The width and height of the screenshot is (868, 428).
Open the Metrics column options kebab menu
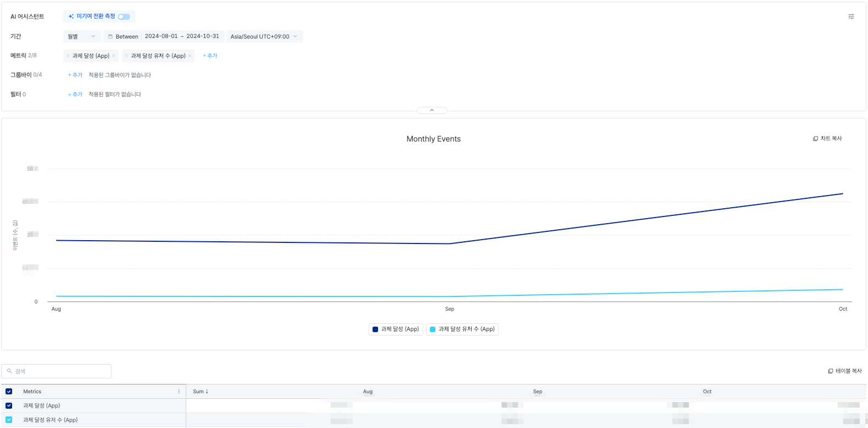(x=179, y=392)
